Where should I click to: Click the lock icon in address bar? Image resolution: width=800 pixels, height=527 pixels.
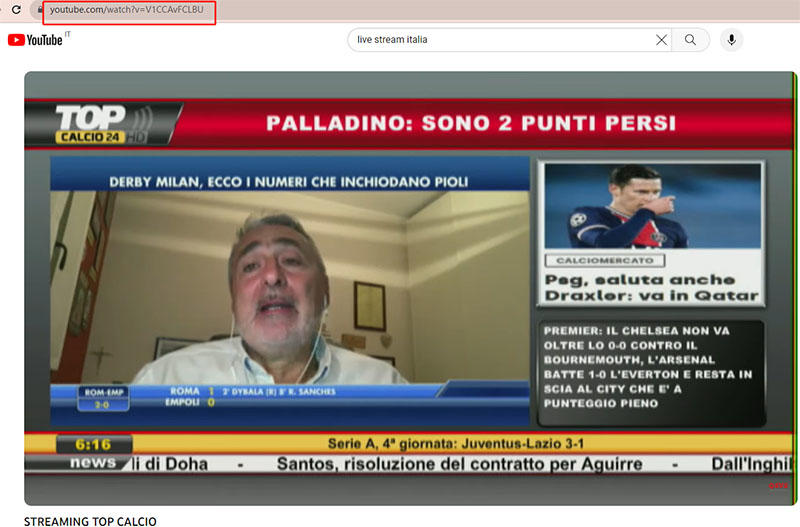point(40,10)
